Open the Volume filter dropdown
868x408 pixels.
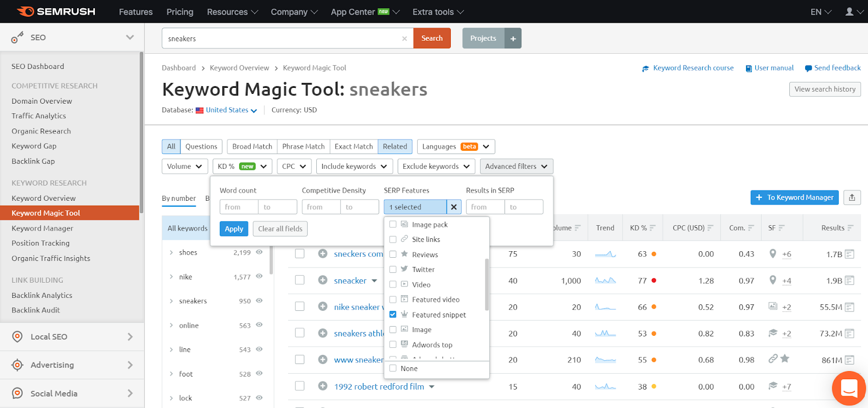(x=184, y=166)
